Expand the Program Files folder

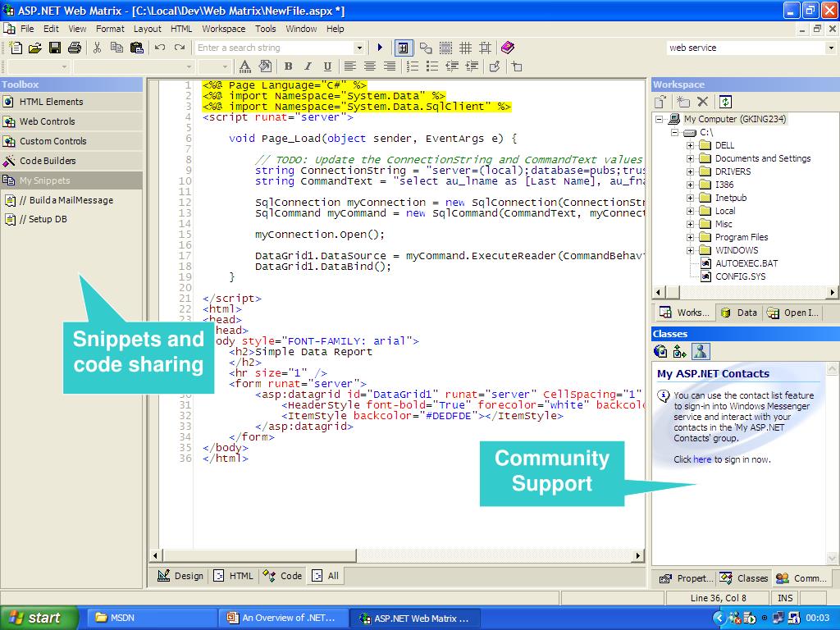(690, 237)
